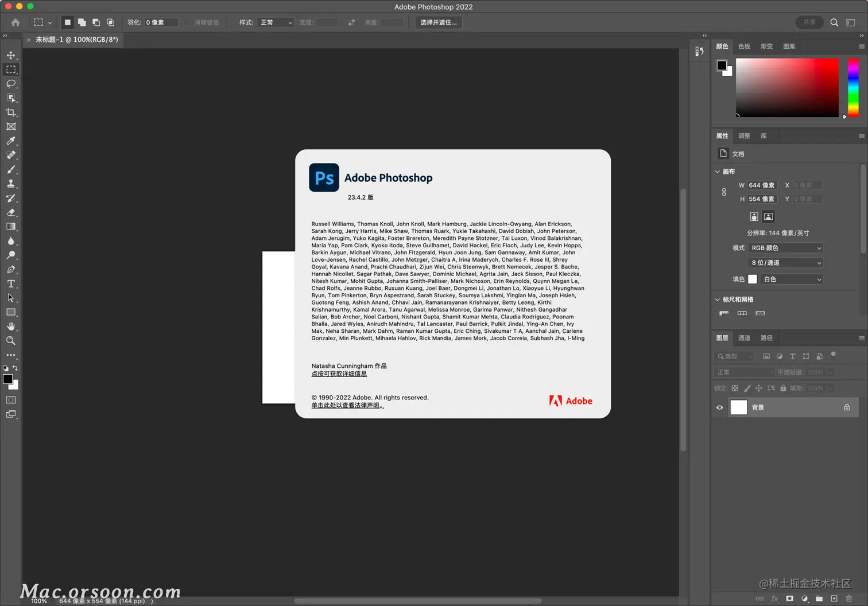The width and height of the screenshot is (868, 606).
Task: Switch to the 路径 tab
Action: click(766, 338)
